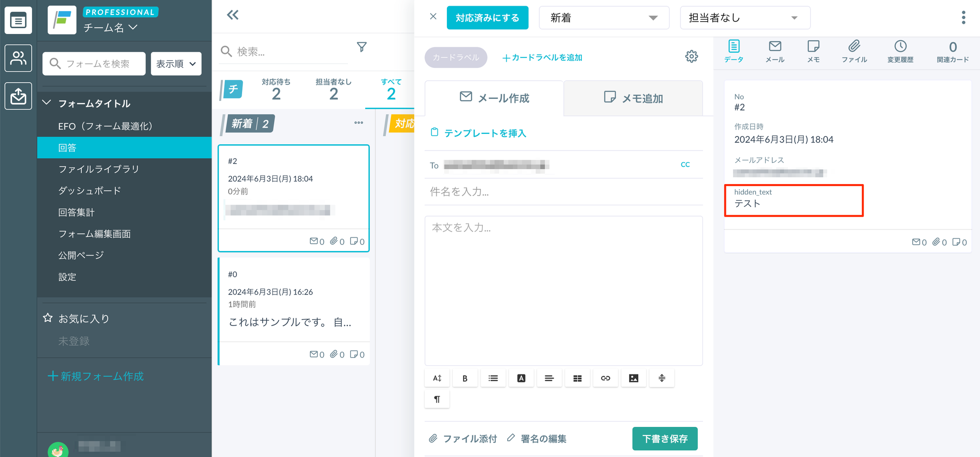
Task: Click ＋カードラベルを追加 link
Action: click(x=542, y=57)
